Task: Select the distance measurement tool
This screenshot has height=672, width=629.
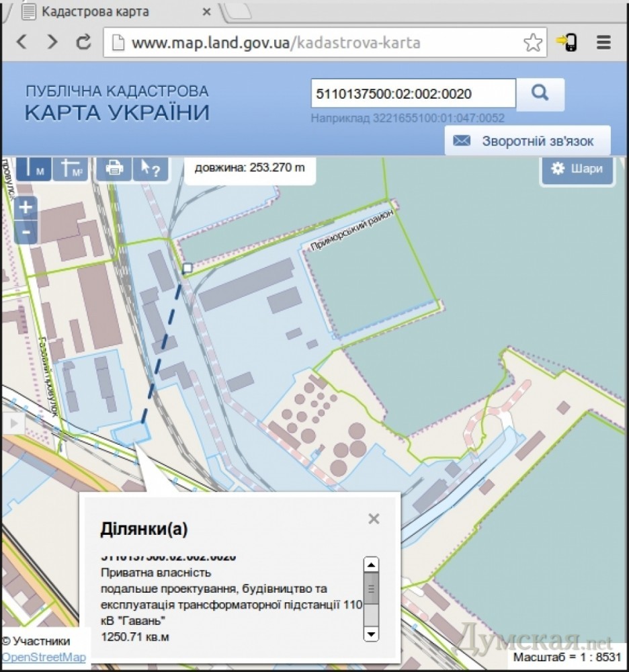Action: click(33, 169)
